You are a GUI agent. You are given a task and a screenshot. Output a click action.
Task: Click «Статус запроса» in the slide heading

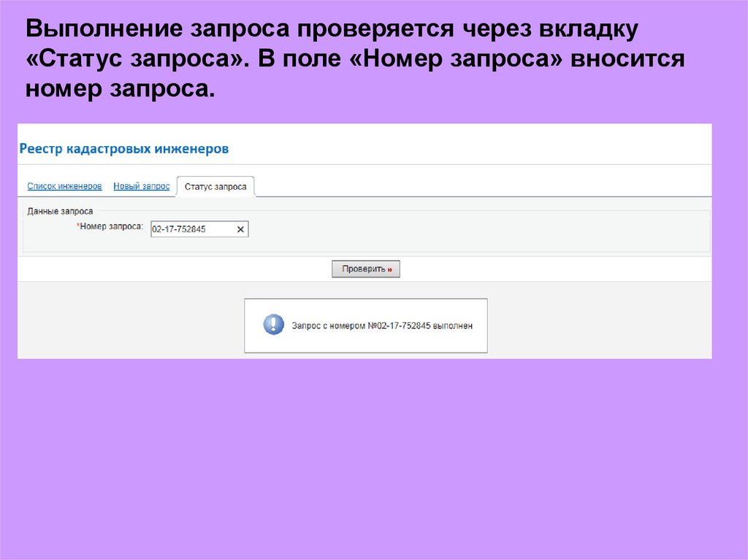coord(137,59)
